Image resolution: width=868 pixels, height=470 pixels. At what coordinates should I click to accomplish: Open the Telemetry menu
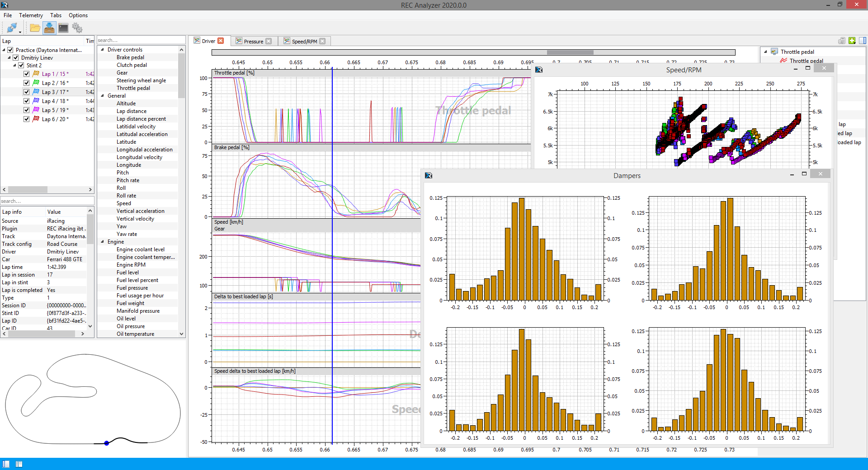point(31,15)
